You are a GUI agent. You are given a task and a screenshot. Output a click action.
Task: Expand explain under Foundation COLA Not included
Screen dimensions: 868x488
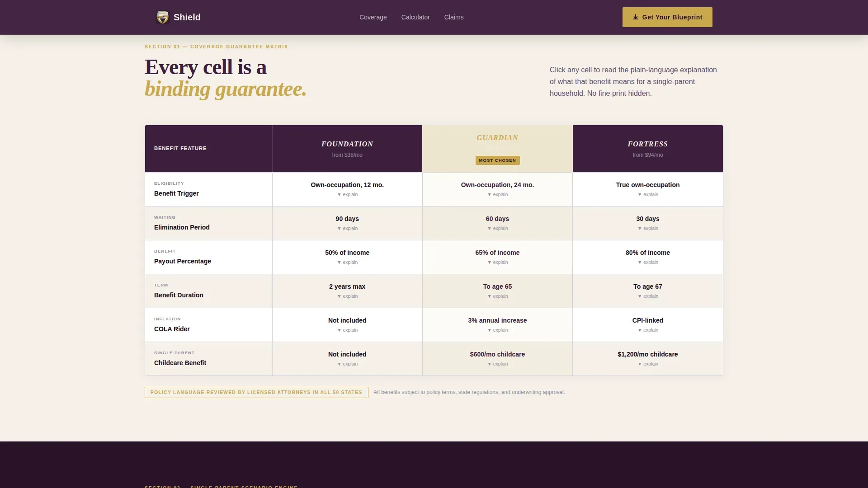coord(347,330)
